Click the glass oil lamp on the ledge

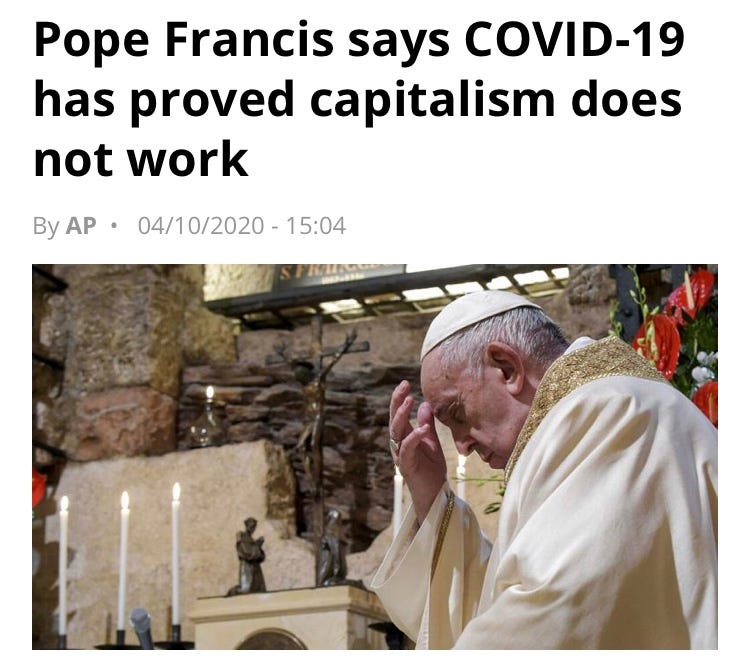pyautogui.click(x=208, y=418)
